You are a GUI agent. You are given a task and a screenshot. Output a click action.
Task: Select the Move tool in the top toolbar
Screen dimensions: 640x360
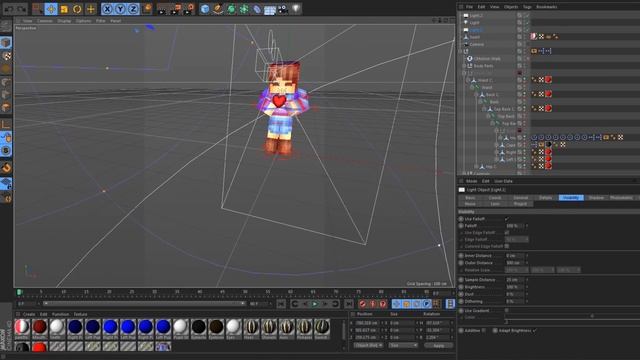click(x=51, y=9)
